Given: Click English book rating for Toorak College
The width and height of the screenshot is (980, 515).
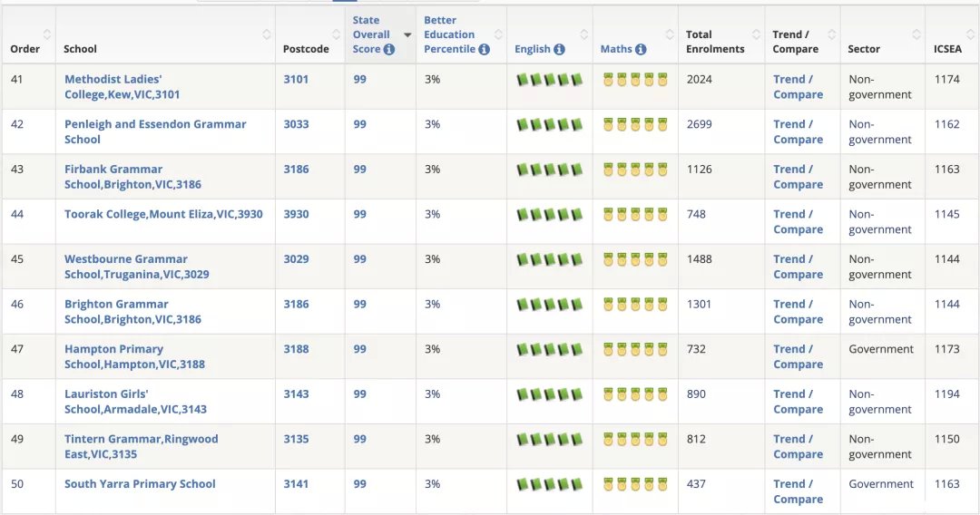Looking at the screenshot, I should (x=549, y=215).
